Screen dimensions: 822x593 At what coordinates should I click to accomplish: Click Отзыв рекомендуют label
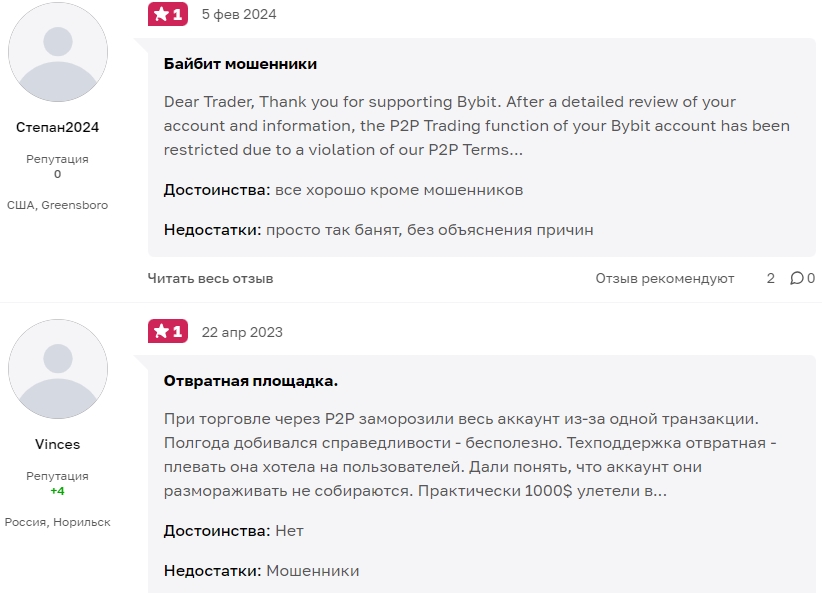coord(665,278)
